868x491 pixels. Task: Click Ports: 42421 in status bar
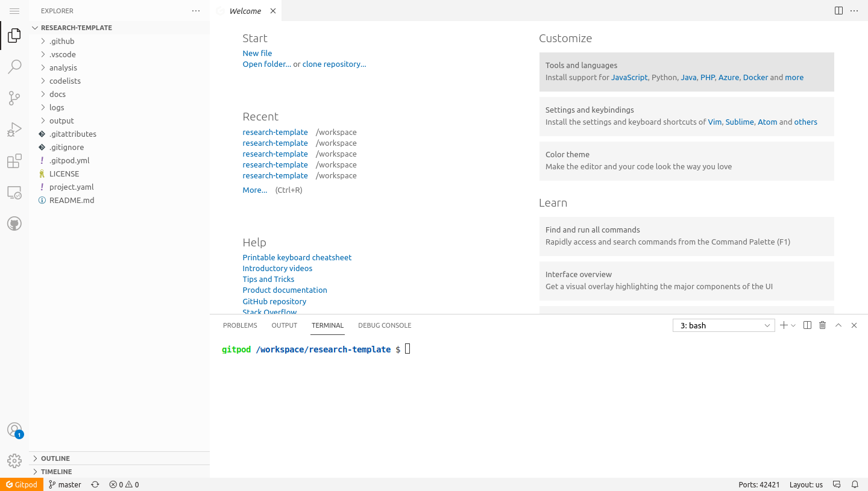point(759,484)
